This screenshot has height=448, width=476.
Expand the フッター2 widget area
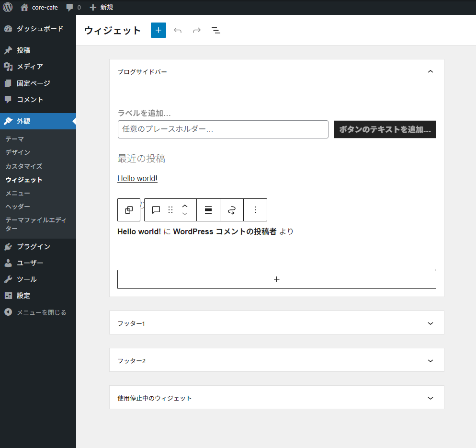[x=430, y=361]
